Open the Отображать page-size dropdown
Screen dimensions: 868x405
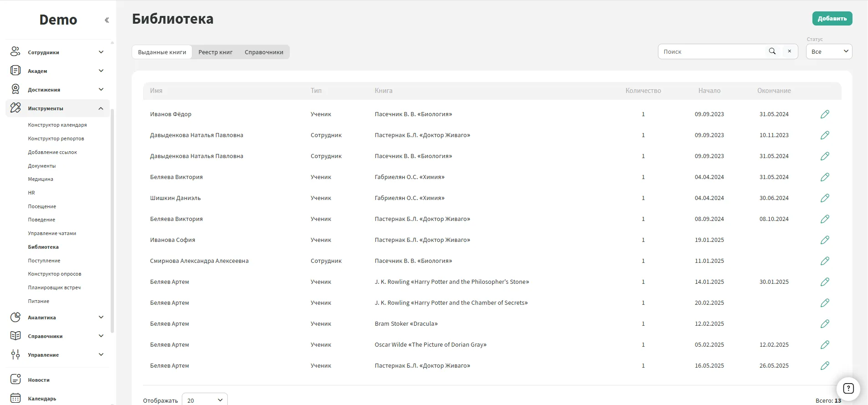tap(205, 400)
